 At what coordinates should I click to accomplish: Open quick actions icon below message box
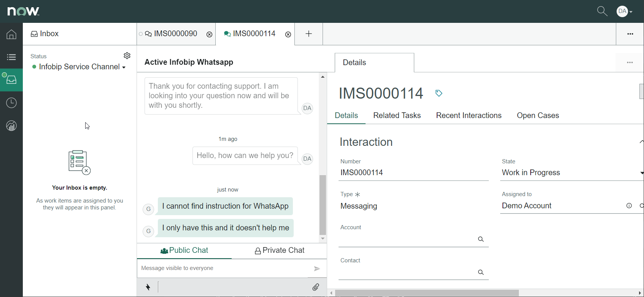pos(148,287)
